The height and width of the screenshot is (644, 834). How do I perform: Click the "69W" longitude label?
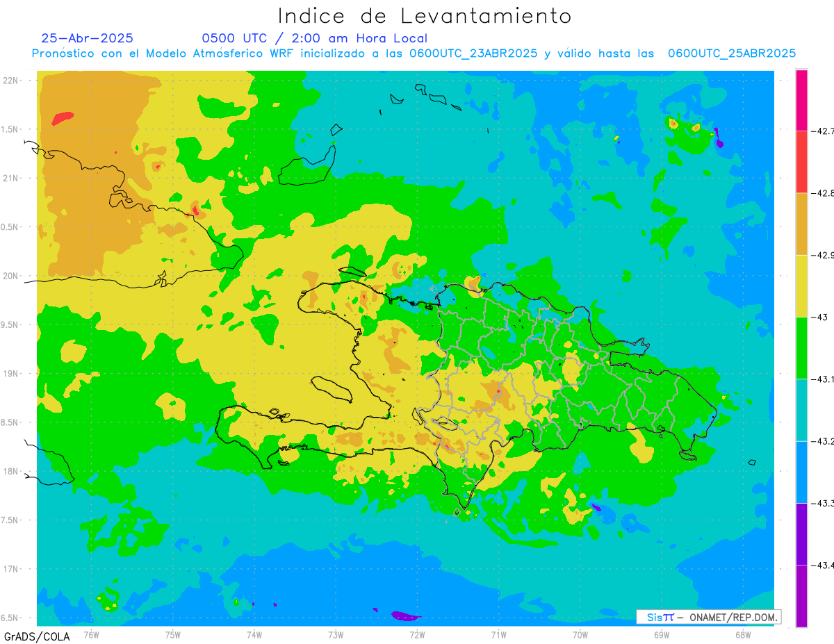pos(662,634)
